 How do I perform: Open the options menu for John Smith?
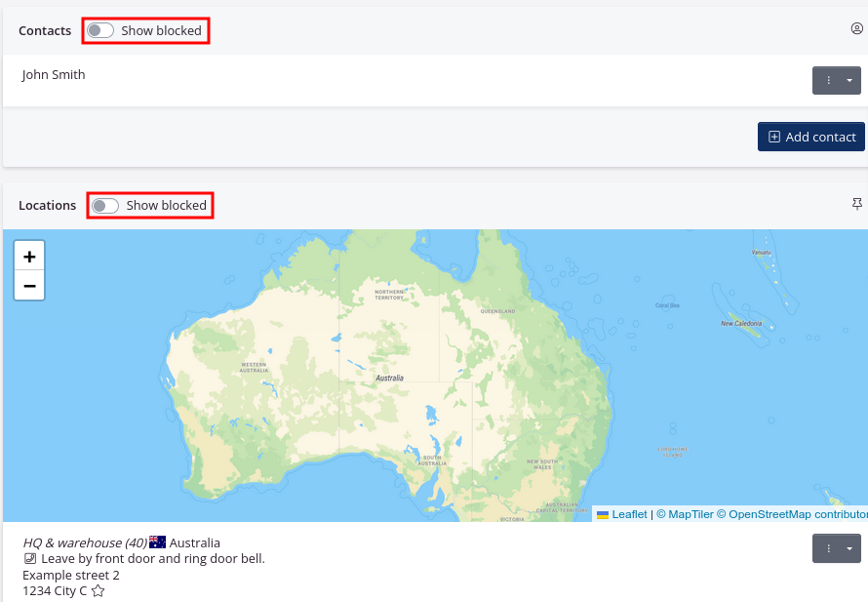[829, 80]
